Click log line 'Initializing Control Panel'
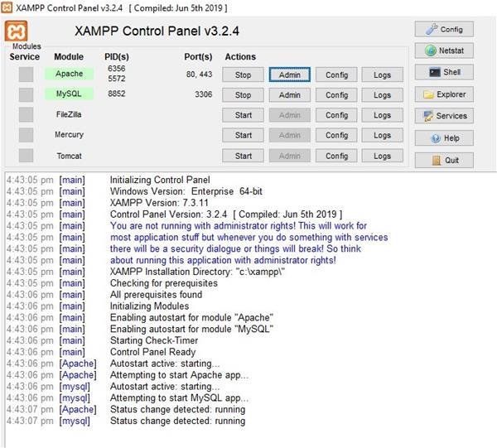Viewport: 497px width, 448px height. pos(160,180)
